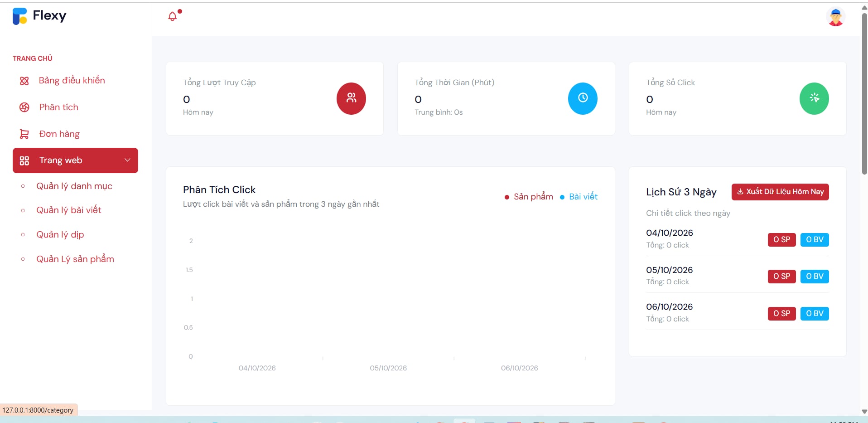Open Quản lý dịp submenu item

point(60,234)
